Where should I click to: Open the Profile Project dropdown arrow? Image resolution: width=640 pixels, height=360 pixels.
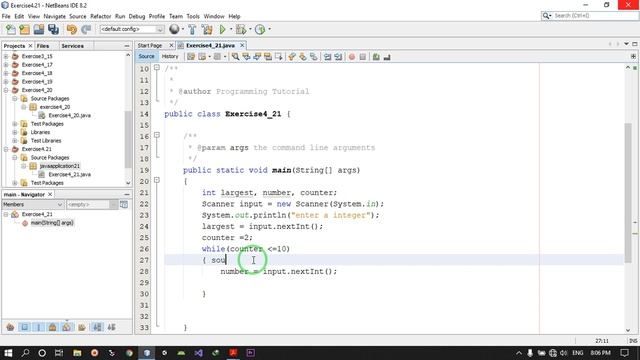pyautogui.click(x=269, y=29)
